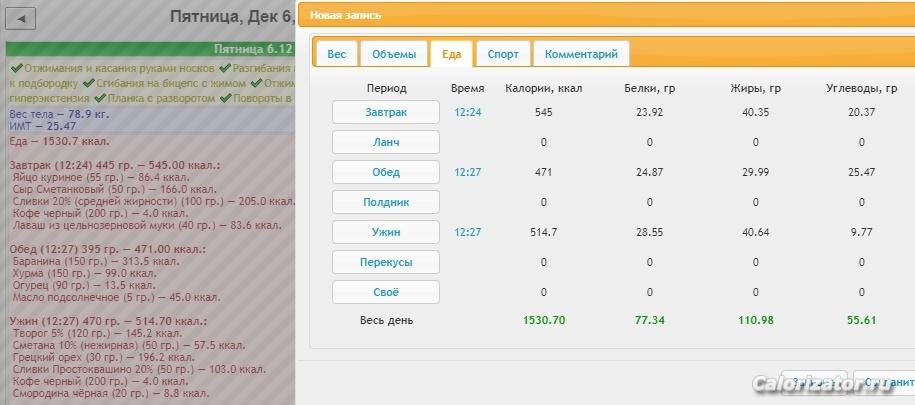Viewport: 915px width, 405px height.
Task: Open the Комментарий tab
Action: (x=581, y=54)
